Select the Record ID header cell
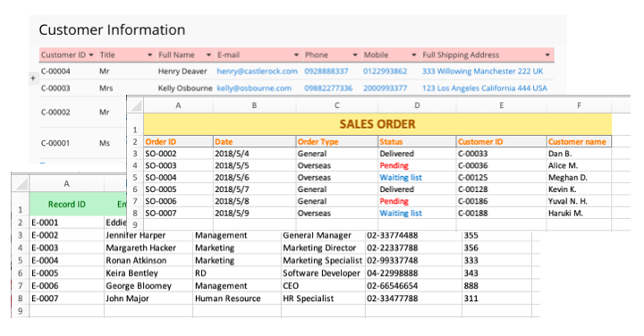The height and width of the screenshot is (336, 644). (66, 205)
